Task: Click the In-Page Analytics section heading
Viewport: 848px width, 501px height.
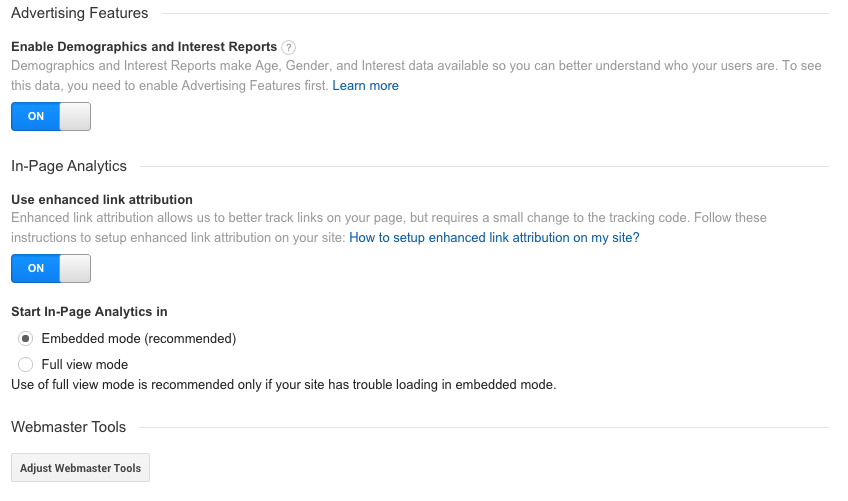Action: pyautogui.click(x=69, y=166)
